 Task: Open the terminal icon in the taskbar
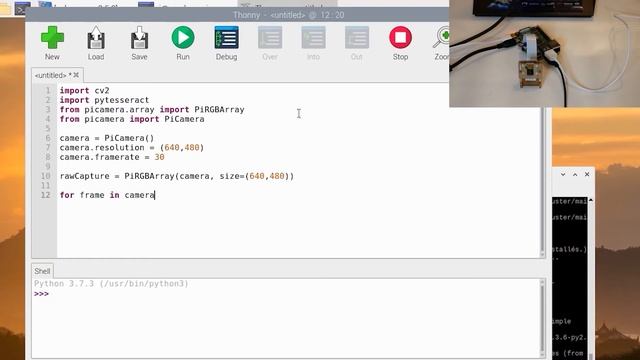pyautogui.click(x=22, y=8)
